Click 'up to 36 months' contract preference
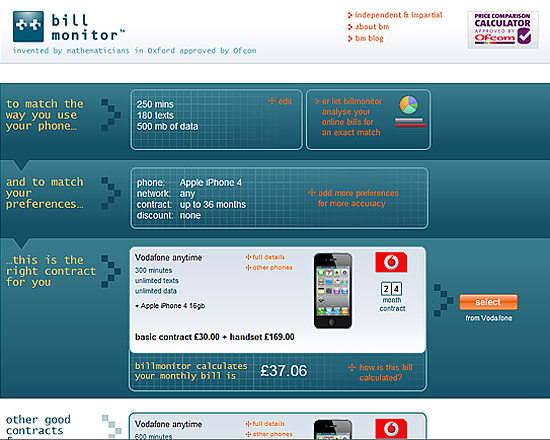This screenshot has width=550, height=440. click(x=213, y=205)
